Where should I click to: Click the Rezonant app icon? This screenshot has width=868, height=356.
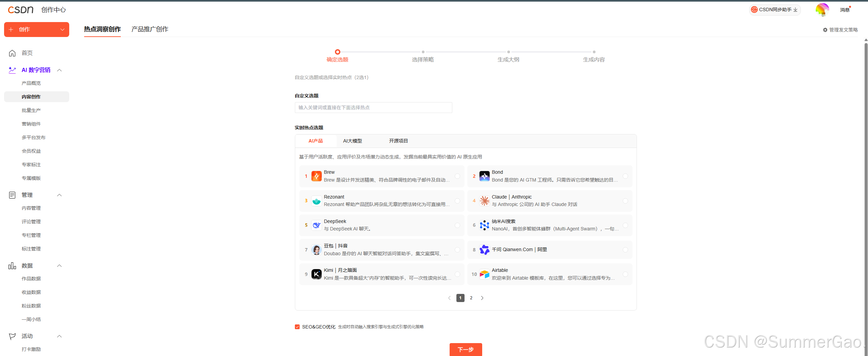316,201
